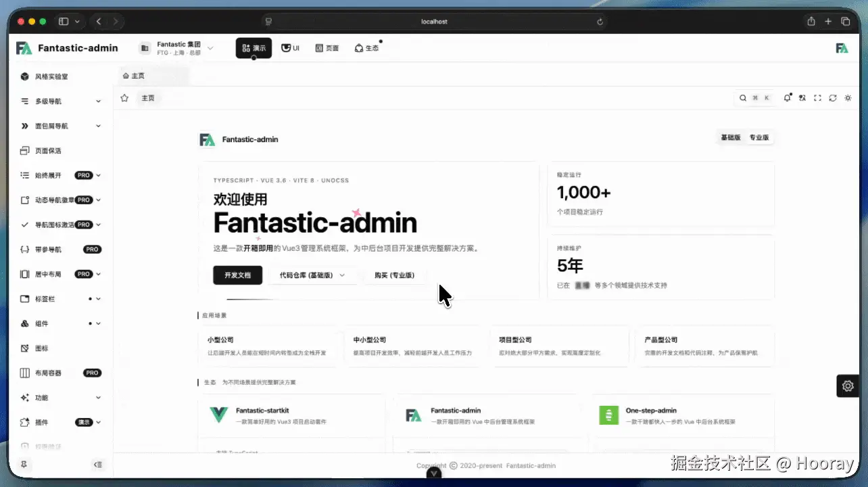Screen dimensions: 868x487
Task: Open the 小型公司 scenario card
Action: [x=268, y=346]
